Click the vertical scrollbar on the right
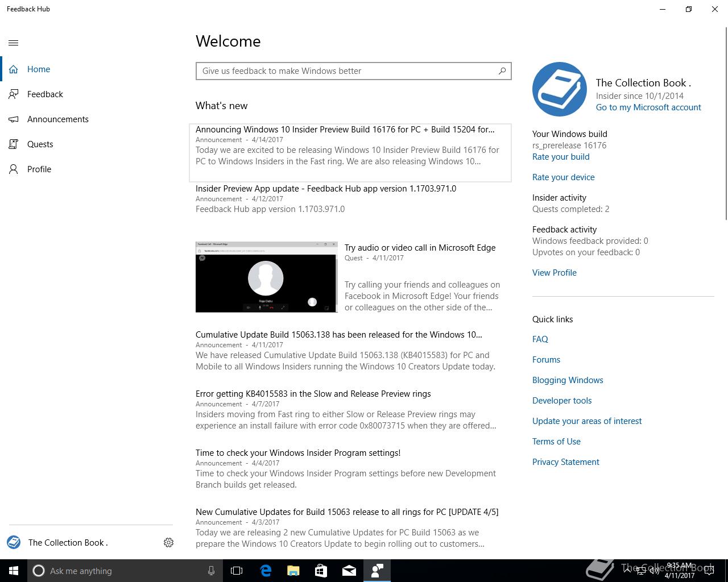 pyautogui.click(x=726, y=122)
